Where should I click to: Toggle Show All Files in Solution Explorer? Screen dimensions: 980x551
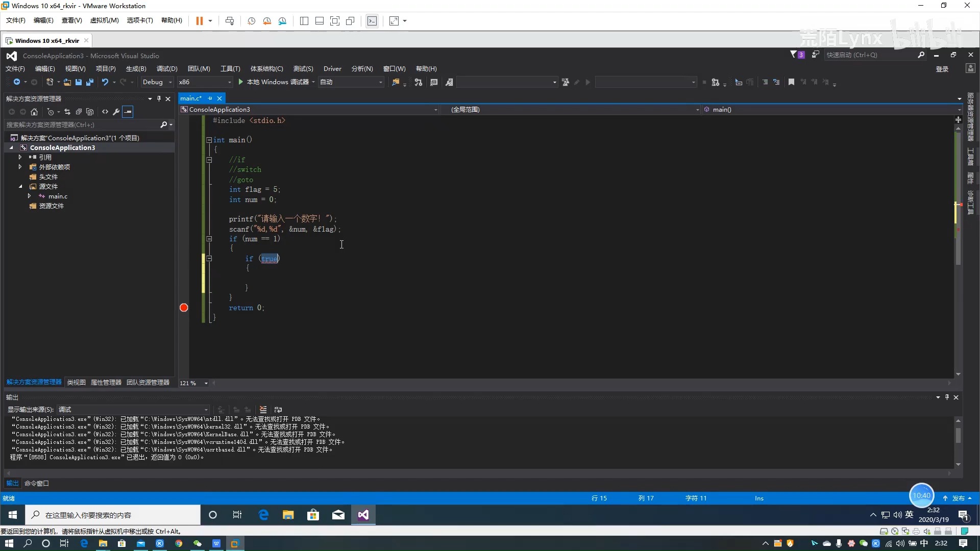pos(90,112)
